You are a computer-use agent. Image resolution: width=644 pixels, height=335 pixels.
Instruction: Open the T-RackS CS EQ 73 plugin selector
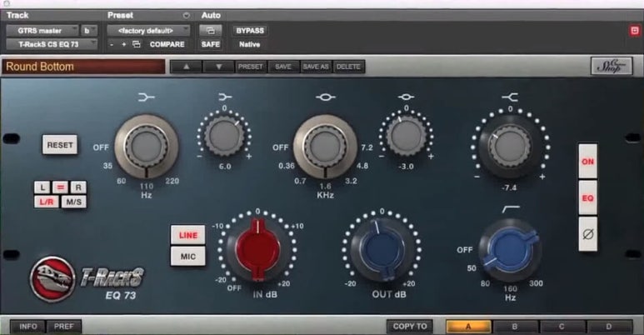coord(52,44)
